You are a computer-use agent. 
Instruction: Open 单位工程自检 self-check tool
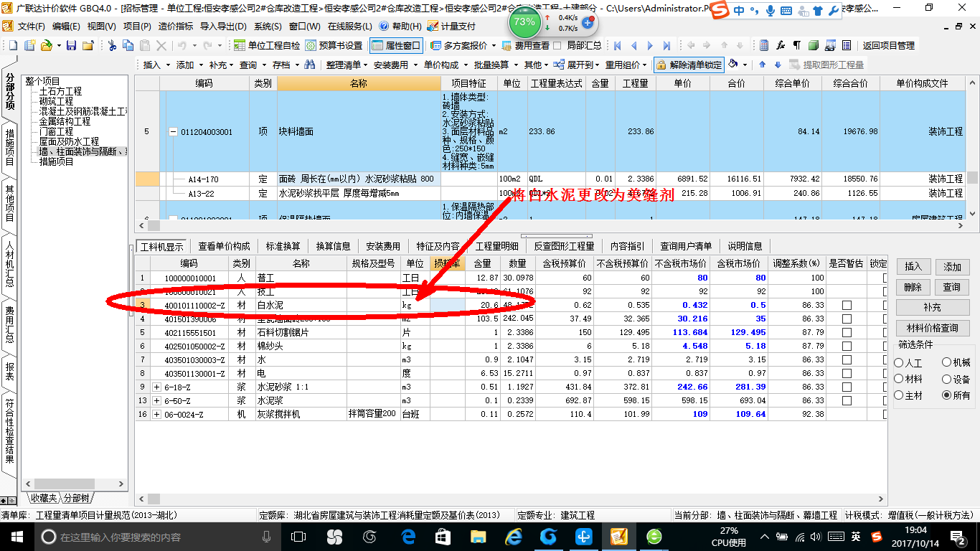(x=267, y=45)
